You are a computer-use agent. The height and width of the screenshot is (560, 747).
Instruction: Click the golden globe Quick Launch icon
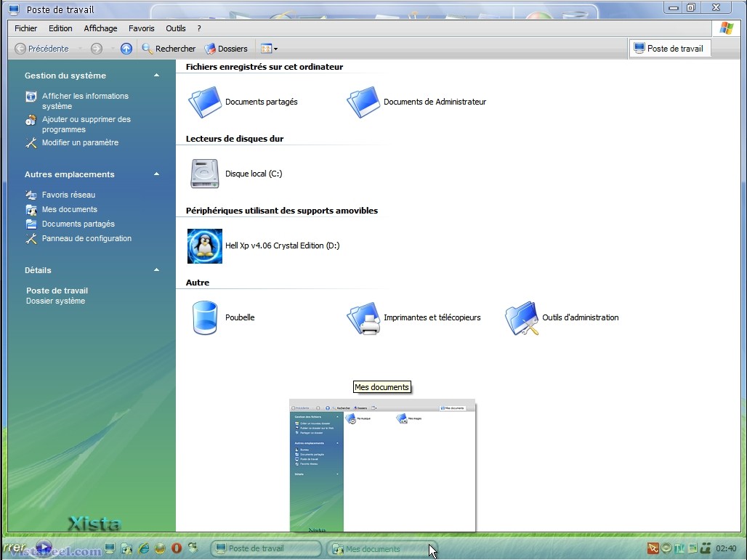160,548
